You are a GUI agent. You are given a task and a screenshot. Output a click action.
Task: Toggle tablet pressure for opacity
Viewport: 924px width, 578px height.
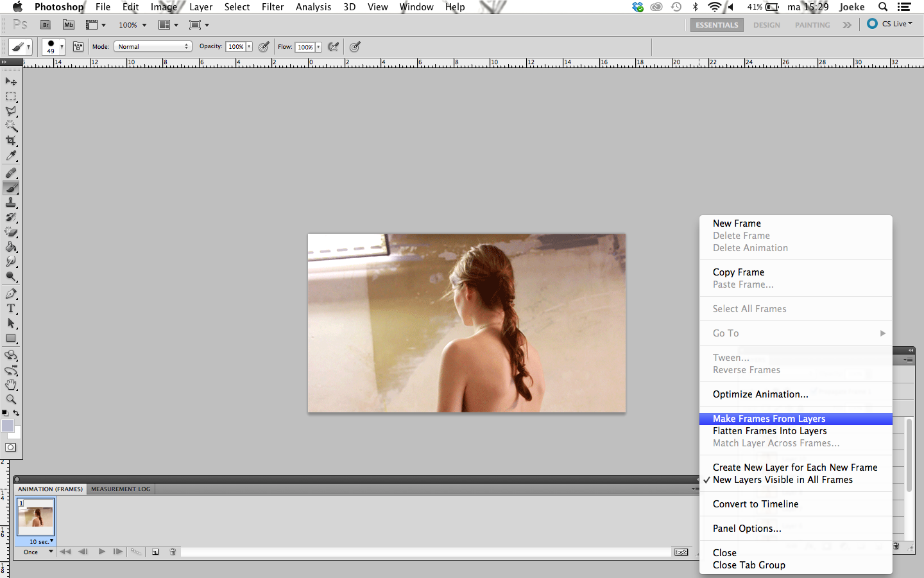(x=264, y=47)
